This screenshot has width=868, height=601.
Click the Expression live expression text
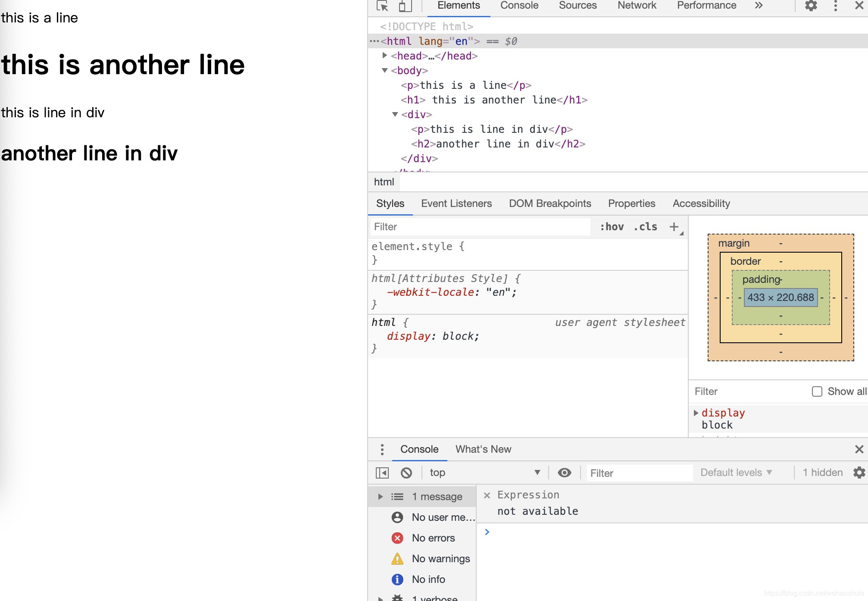528,495
